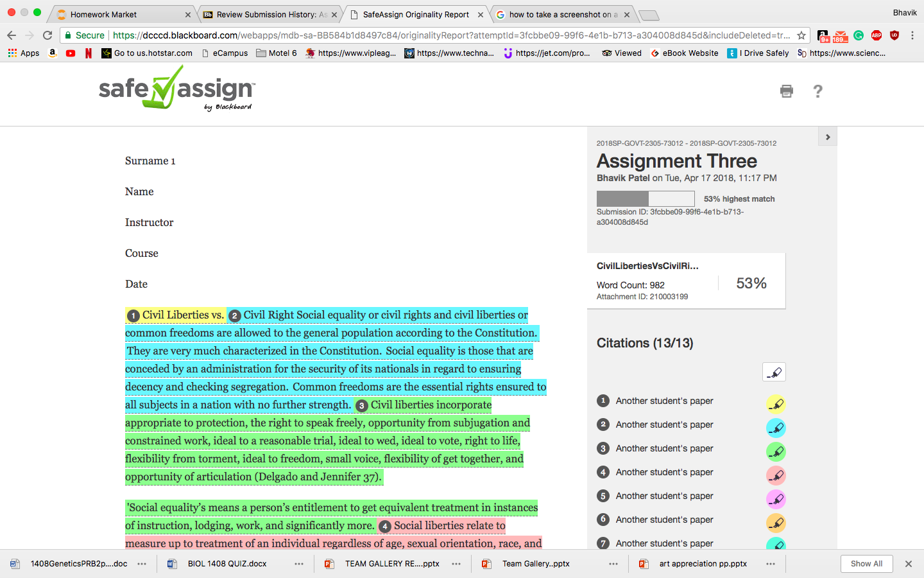Switch to Review Submission History tab

tap(270, 14)
